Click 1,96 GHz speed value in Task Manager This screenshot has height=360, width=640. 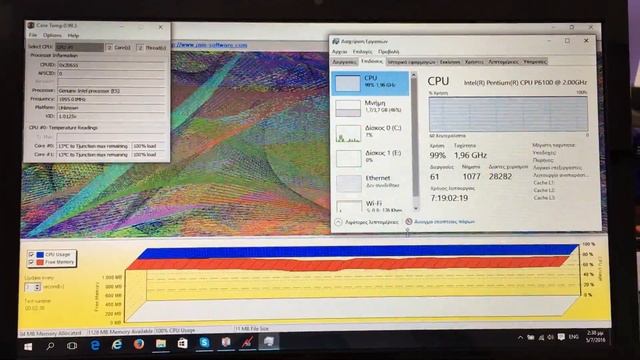click(x=470, y=156)
